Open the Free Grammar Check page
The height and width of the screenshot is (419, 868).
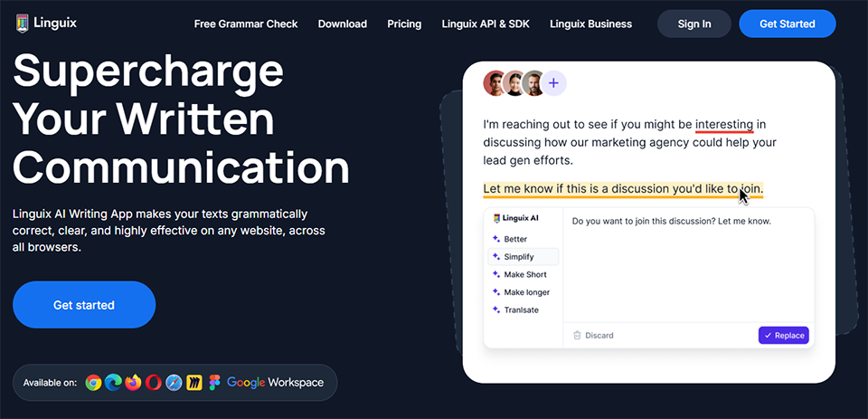pyautogui.click(x=246, y=24)
